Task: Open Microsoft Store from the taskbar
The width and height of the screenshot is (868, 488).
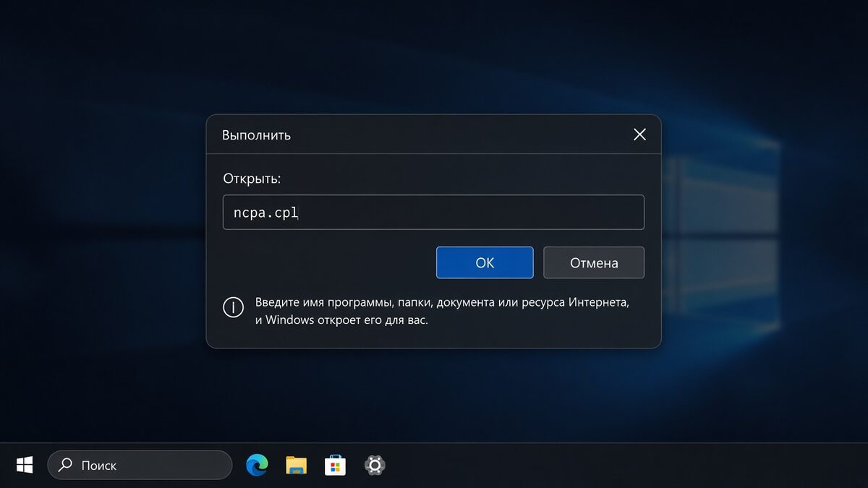Action: [x=335, y=465]
